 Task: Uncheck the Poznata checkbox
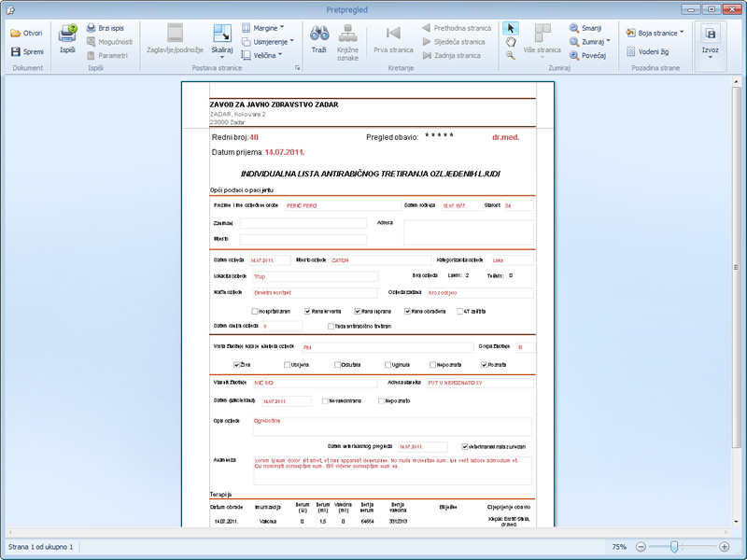(484, 365)
